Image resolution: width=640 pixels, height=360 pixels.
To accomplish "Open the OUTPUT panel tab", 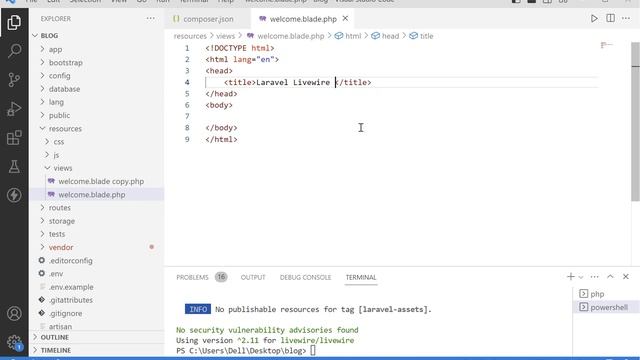I will pyautogui.click(x=253, y=277).
